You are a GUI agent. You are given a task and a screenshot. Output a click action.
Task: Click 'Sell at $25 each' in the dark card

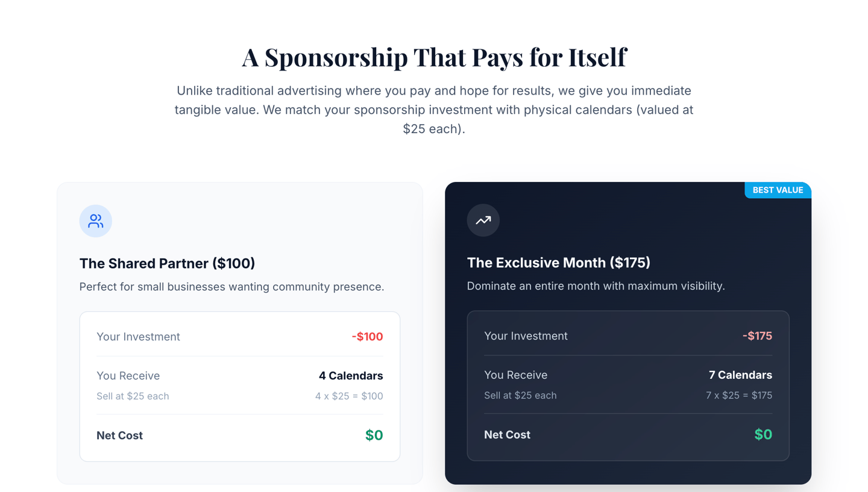pyautogui.click(x=520, y=396)
